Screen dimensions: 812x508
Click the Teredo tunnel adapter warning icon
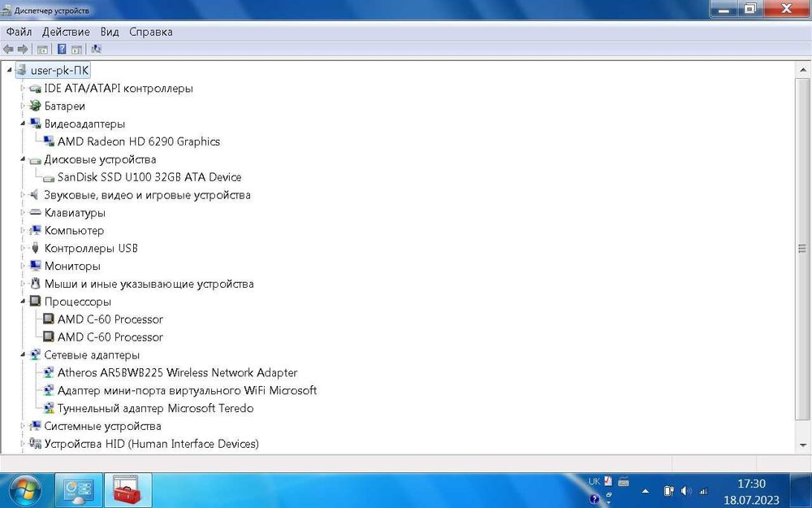click(x=49, y=408)
